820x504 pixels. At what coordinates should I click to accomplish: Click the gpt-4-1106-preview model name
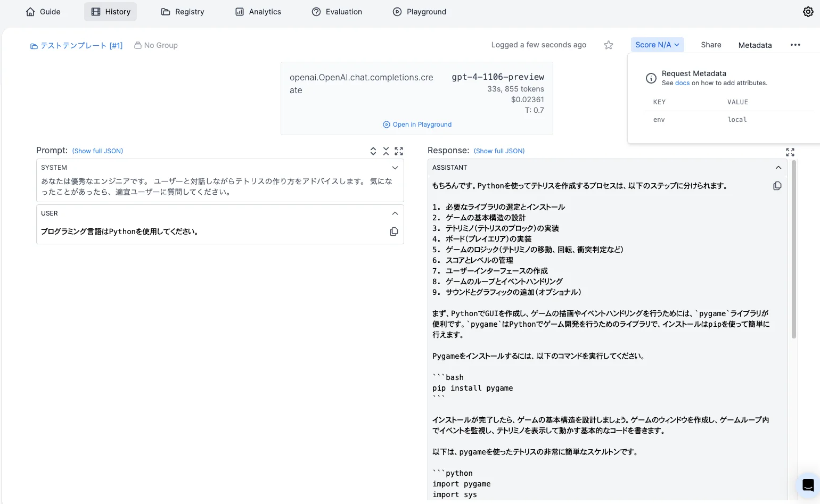pos(498,77)
